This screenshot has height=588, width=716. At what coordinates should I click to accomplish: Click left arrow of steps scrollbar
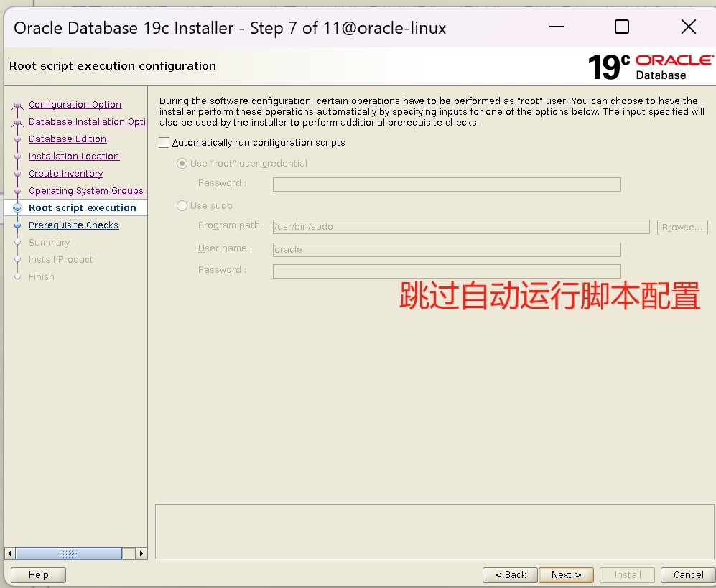tap(10, 554)
